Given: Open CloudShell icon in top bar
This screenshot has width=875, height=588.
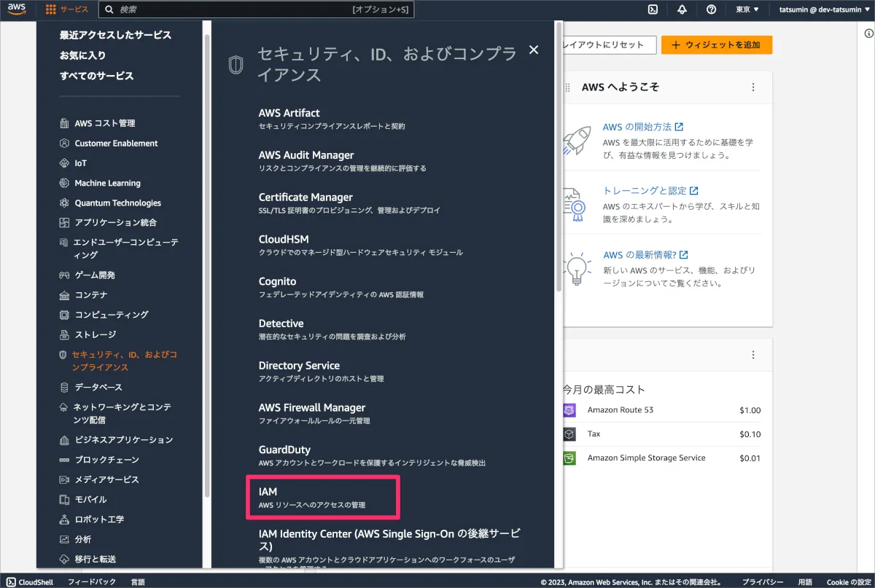Looking at the screenshot, I should pos(653,9).
